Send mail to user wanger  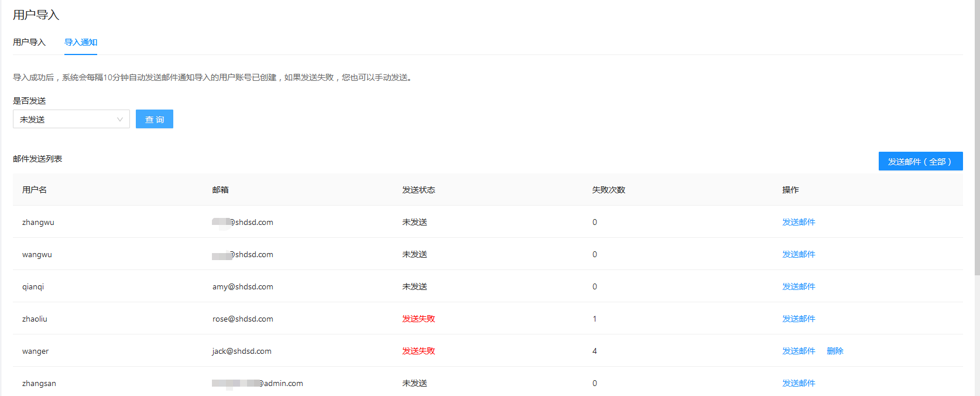click(799, 351)
